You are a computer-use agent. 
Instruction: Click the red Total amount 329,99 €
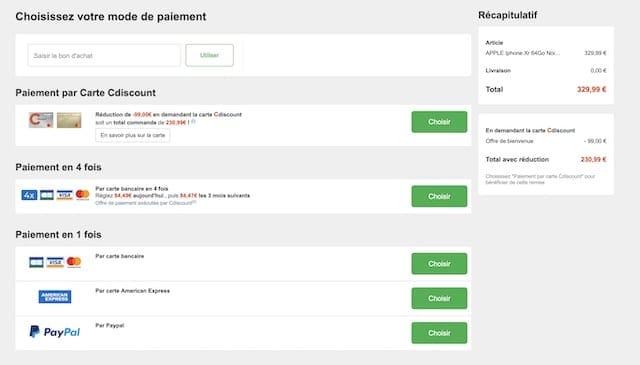click(x=591, y=89)
